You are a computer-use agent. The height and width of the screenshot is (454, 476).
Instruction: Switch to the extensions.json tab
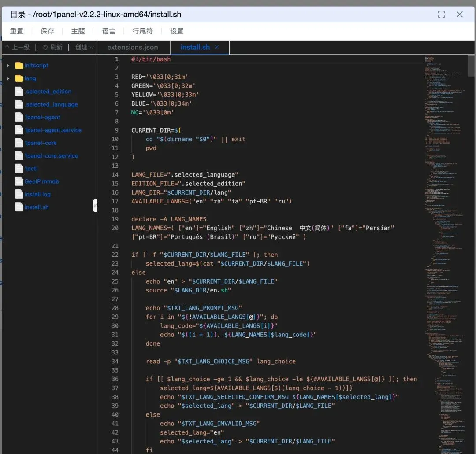[x=133, y=47]
